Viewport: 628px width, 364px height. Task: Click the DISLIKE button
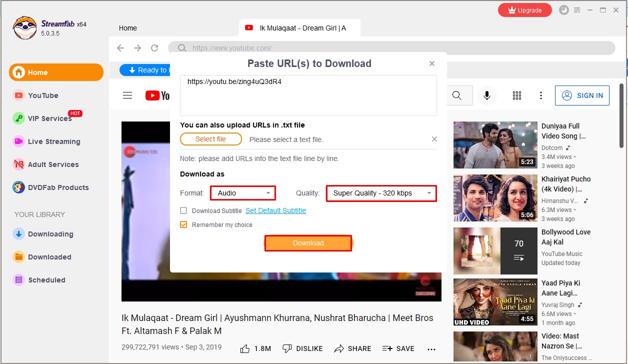[x=302, y=348]
